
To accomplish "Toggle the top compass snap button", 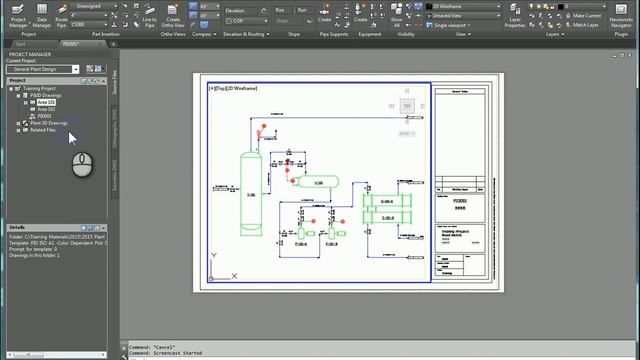I will 193,6.
